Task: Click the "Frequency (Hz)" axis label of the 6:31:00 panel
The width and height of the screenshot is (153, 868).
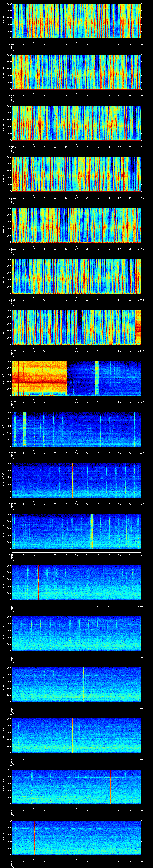Action: pyautogui.click(x=3, y=21)
